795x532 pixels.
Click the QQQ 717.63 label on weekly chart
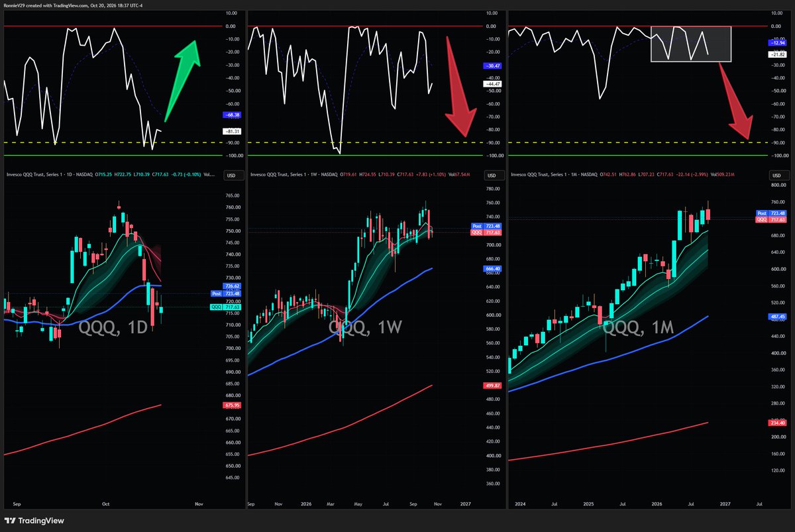point(486,233)
